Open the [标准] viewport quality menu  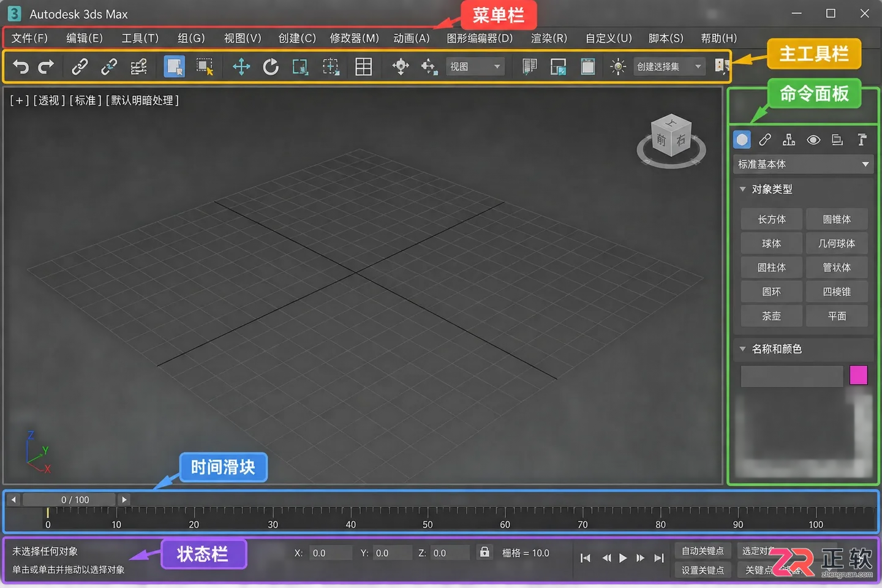click(x=85, y=100)
